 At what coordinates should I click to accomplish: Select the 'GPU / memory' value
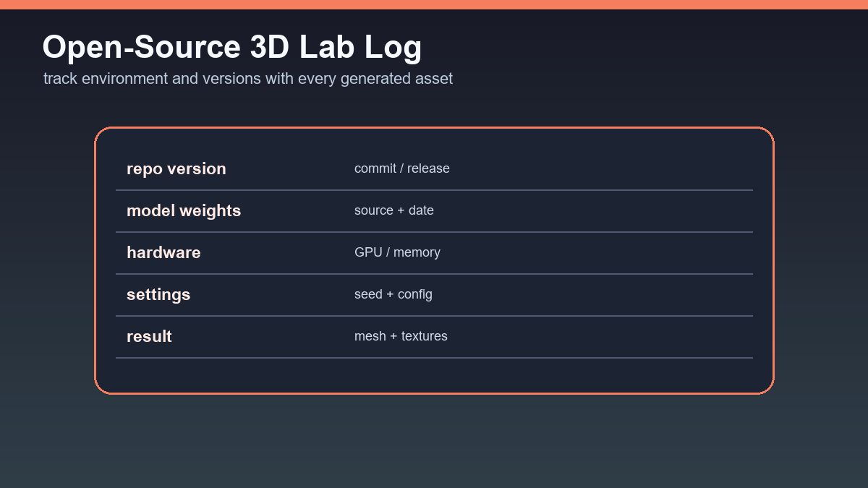(x=397, y=252)
